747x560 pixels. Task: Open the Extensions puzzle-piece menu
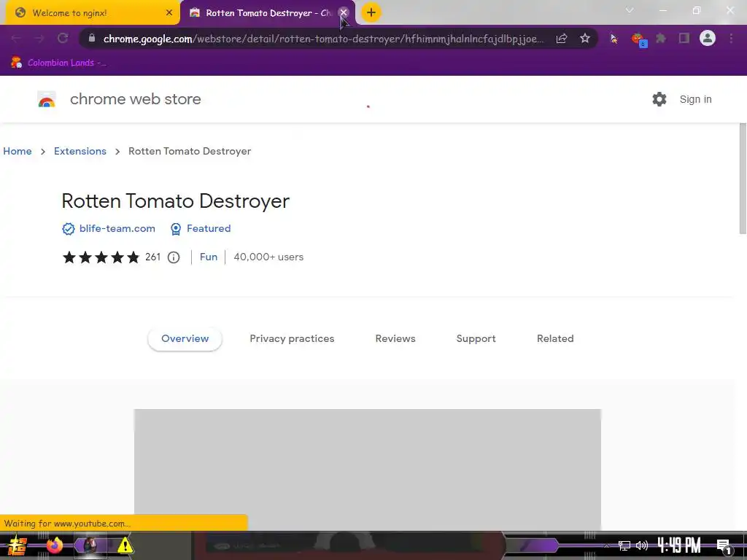click(x=661, y=38)
